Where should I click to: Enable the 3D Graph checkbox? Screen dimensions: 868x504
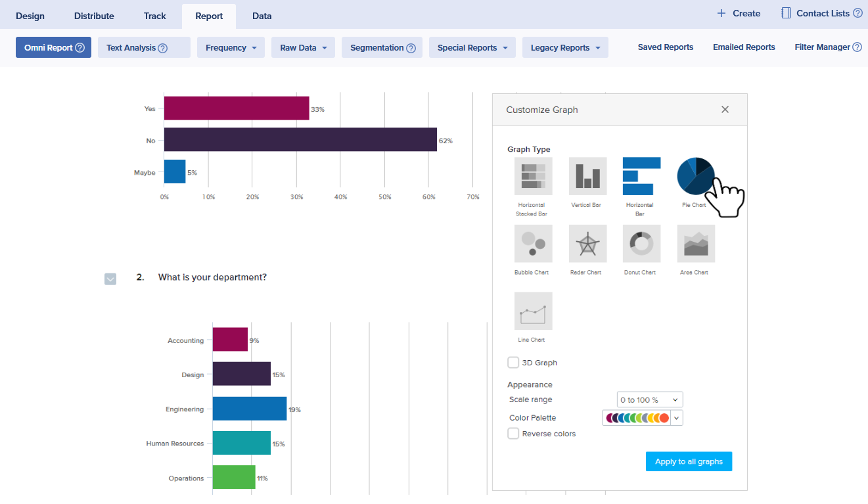pyautogui.click(x=513, y=363)
